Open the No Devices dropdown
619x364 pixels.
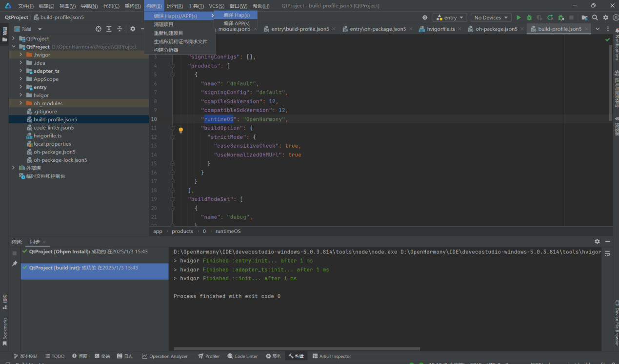click(491, 18)
